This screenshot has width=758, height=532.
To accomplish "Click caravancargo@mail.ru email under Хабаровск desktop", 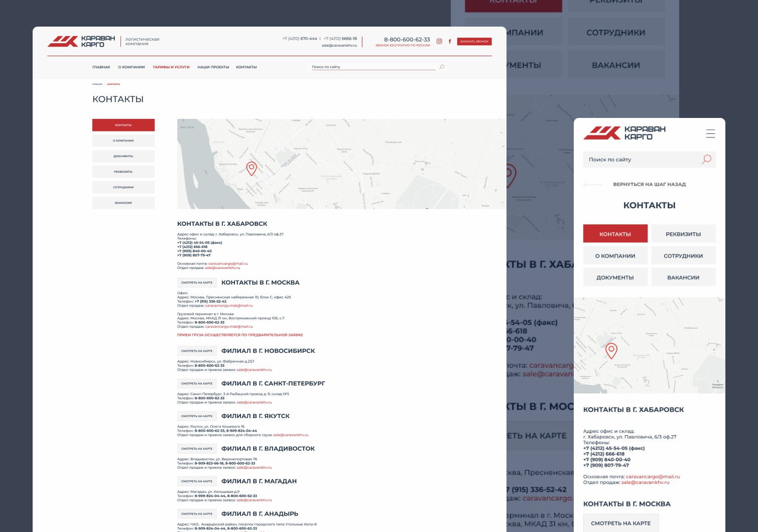I will pyautogui.click(x=228, y=263).
